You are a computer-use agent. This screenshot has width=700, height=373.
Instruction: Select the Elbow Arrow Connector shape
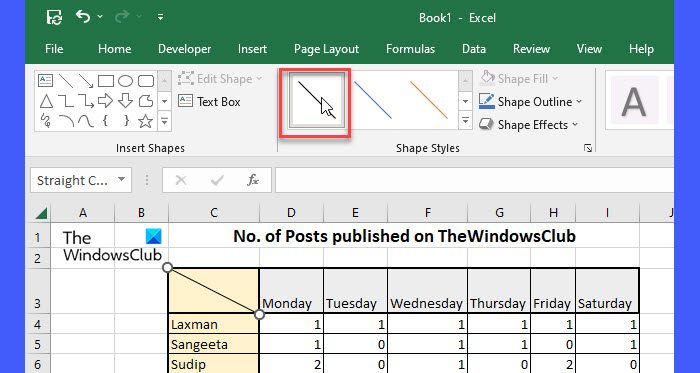pyautogui.click(x=86, y=101)
